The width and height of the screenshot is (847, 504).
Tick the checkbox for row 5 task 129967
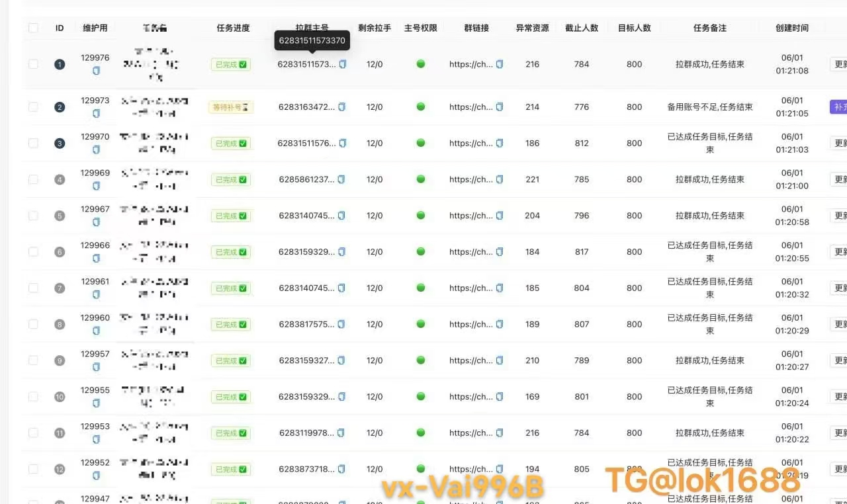pyautogui.click(x=33, y=216)
